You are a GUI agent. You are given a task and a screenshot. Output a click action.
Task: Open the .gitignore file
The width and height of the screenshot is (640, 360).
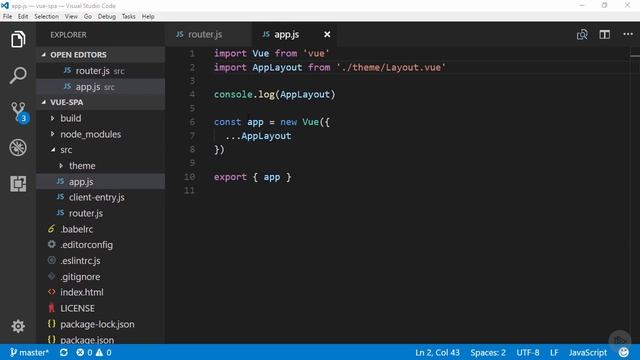(101, 277)
